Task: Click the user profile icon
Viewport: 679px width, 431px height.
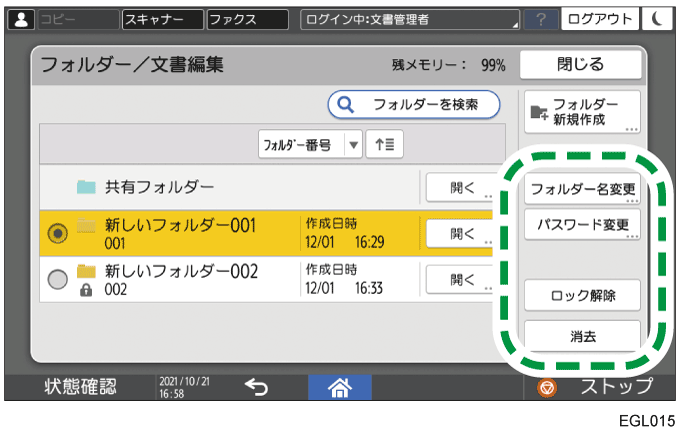Action: pos(21,20)
